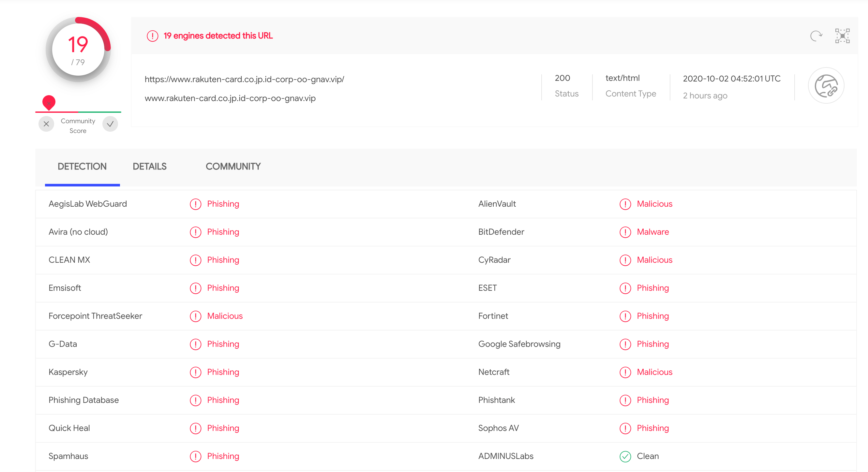Viewport: 868px width, 472px height.
Task: Click the AegisLab WebGuard phishing warning icon
Action: point(195,204)
